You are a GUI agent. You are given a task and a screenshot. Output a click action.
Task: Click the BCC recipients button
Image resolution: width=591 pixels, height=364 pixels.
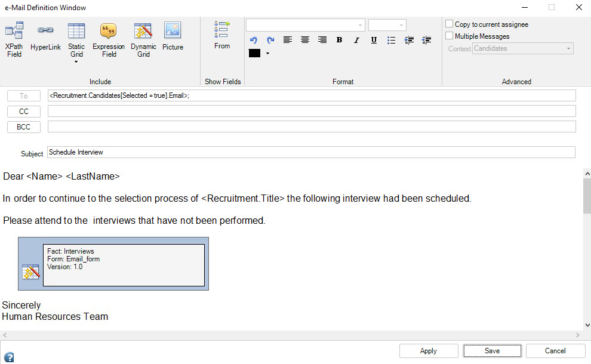coord(24,127)
